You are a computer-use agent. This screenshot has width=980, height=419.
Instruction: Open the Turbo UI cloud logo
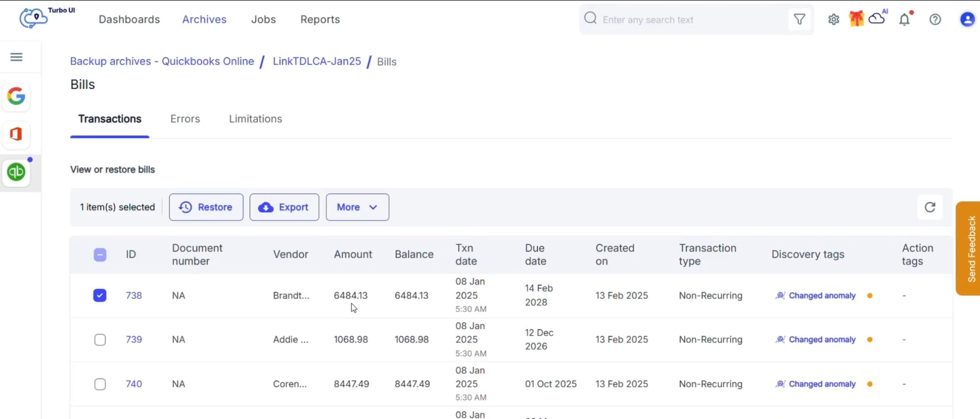coord(34,18)
